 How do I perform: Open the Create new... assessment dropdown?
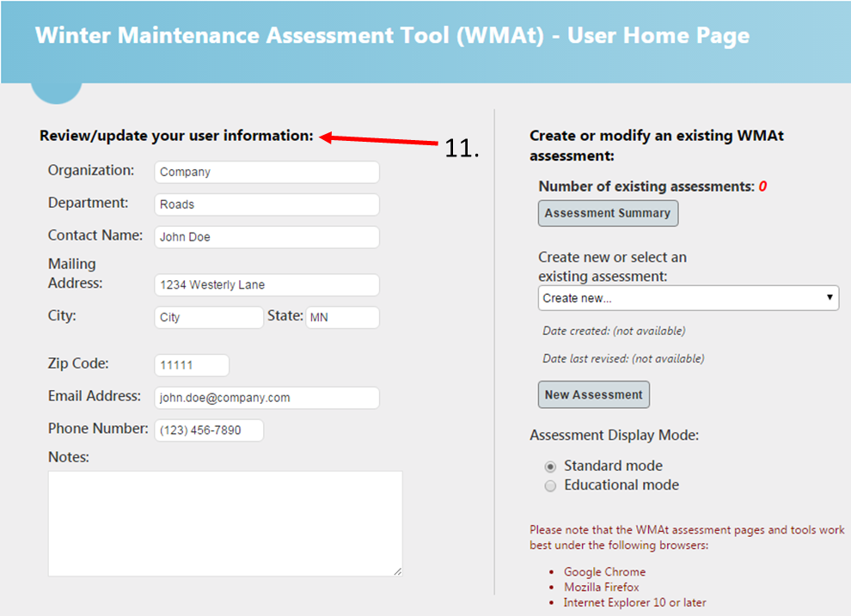(688, 298)
